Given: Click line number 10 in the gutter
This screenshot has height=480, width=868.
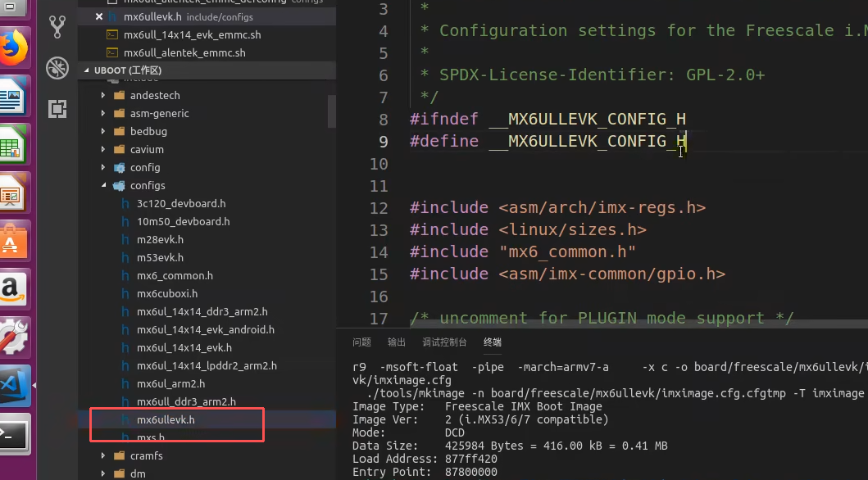Looking at the screenshot, I should tap(379, 164).
